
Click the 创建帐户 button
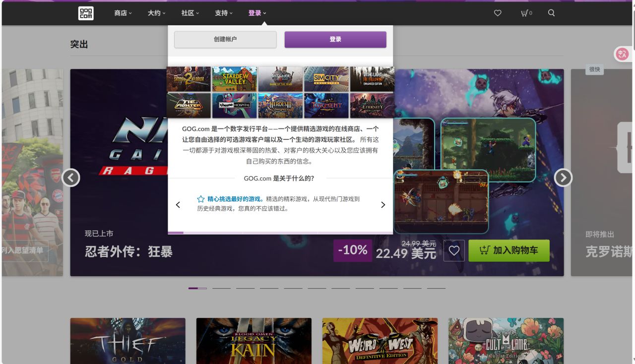coord(225,40)
